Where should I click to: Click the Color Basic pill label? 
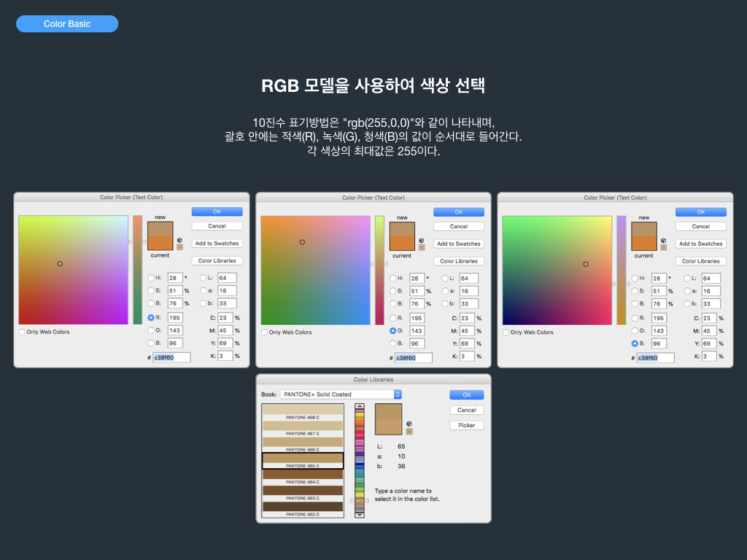click(x=67, y=24)
